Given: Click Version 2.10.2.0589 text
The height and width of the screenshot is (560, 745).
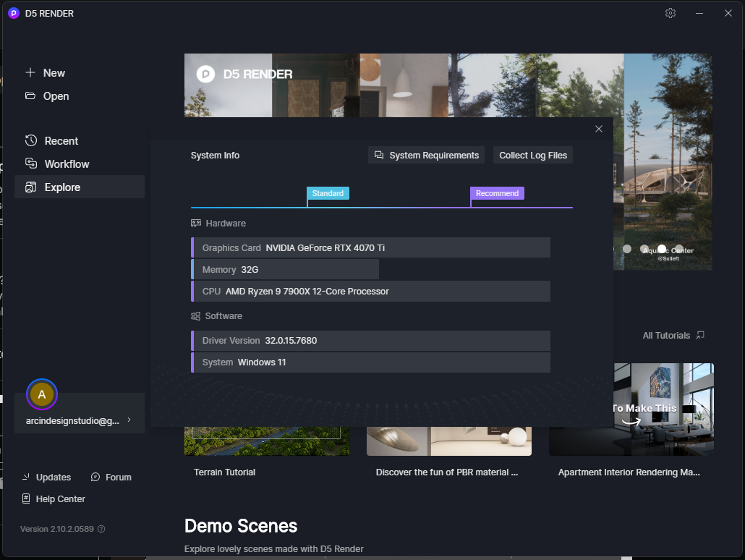Looking at the screenshot, I should point(57,529).
